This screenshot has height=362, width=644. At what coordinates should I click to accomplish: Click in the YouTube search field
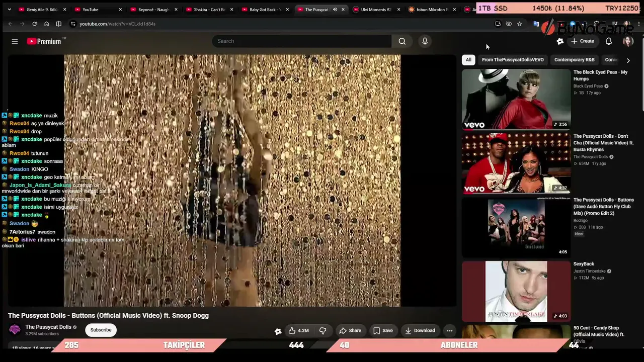(x=302, y=41)
